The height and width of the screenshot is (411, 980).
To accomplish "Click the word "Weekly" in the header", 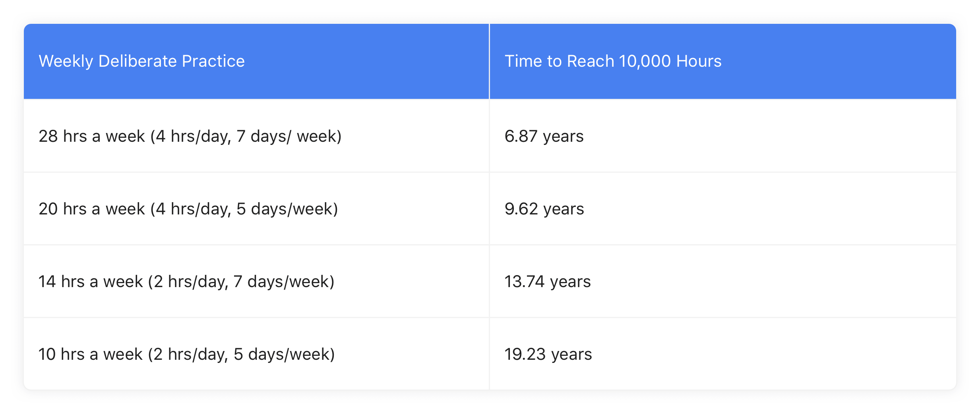I will [x=66, y=61].
